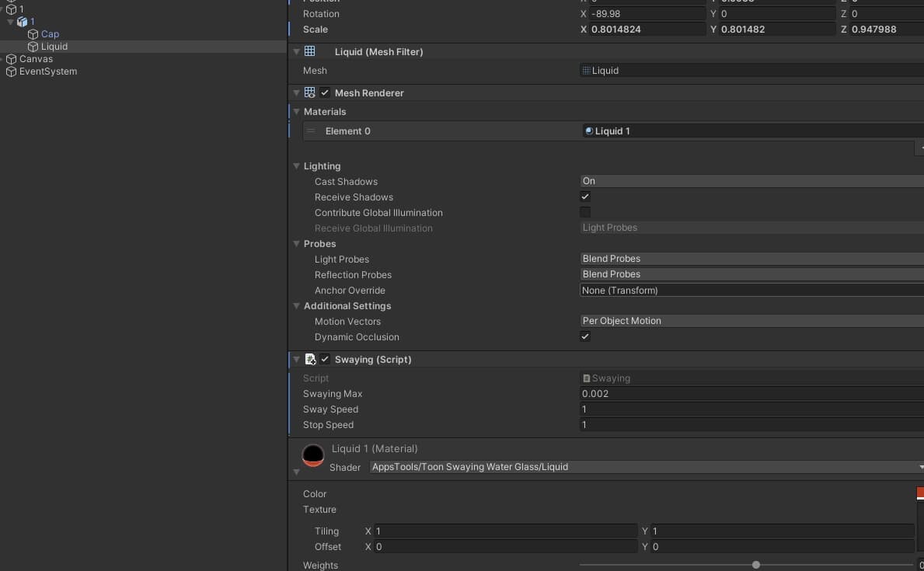Select the EventSystem object in hierarchy

click(47, 71)
